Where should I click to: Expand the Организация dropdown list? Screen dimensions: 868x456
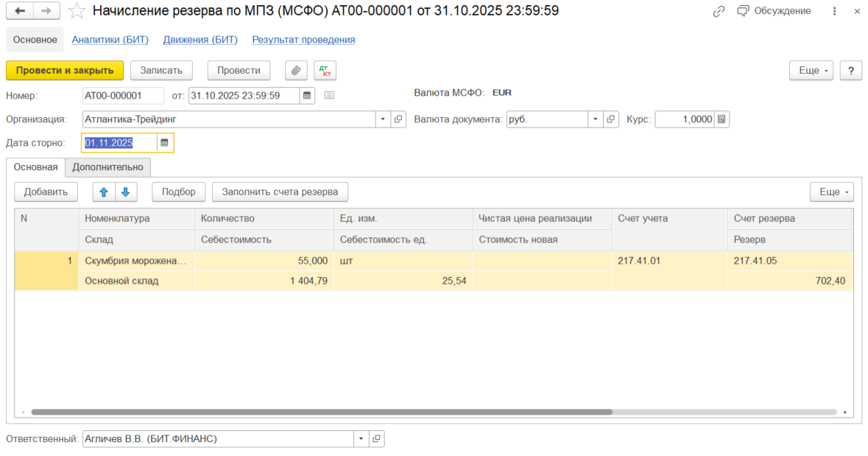coord(383,119)
